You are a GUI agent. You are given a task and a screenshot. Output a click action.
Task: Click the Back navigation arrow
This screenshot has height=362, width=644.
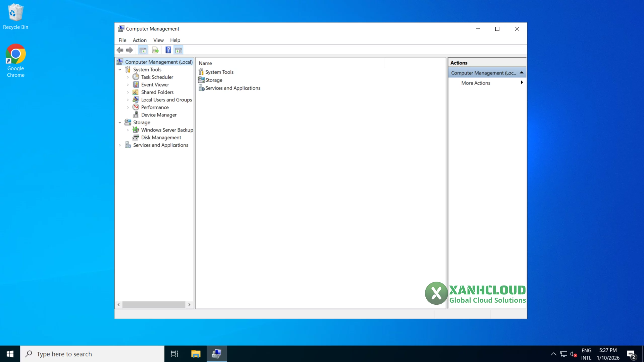[120, 50]
